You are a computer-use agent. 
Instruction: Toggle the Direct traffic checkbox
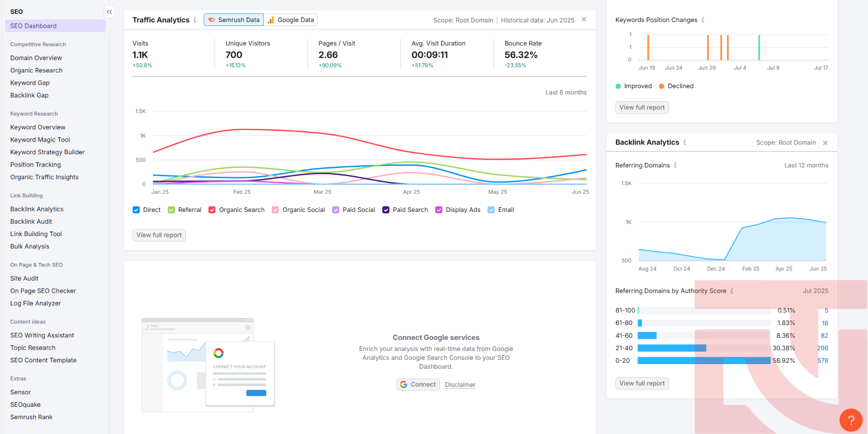pos(136,210)
